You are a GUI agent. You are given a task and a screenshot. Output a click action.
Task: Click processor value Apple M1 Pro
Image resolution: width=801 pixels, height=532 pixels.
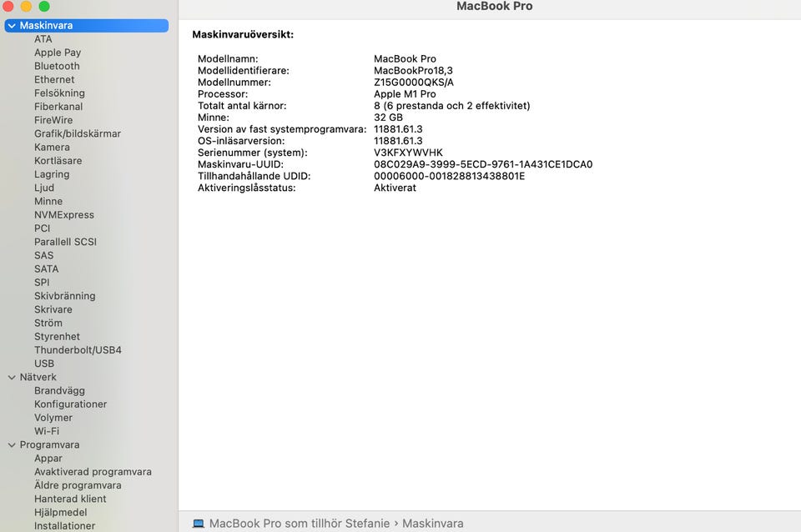[x=405, y=94]
